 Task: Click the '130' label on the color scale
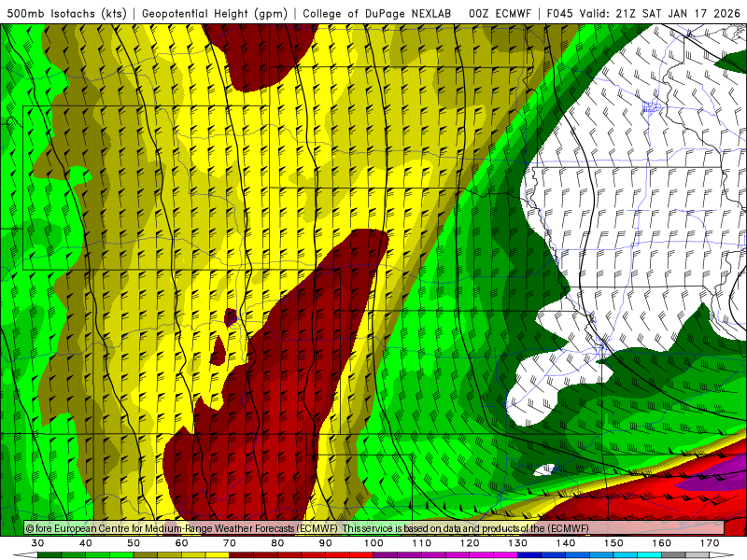pyautogui.click(x=518, y=543)
